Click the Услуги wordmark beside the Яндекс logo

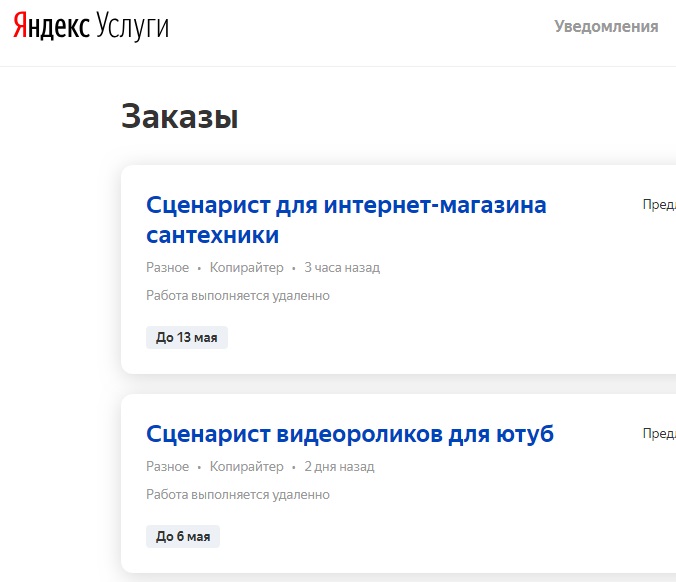coord(132,27)
